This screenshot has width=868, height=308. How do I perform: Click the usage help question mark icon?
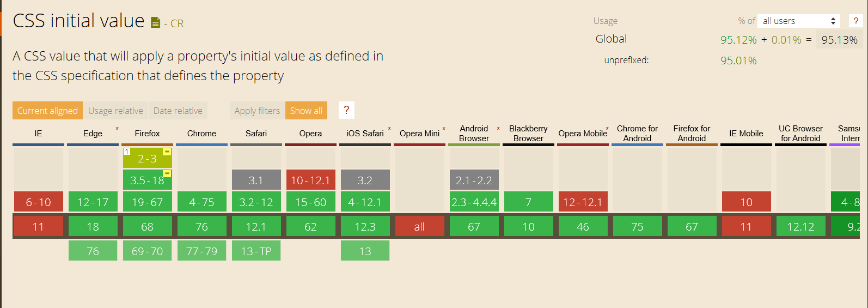(x=855, y=21)
